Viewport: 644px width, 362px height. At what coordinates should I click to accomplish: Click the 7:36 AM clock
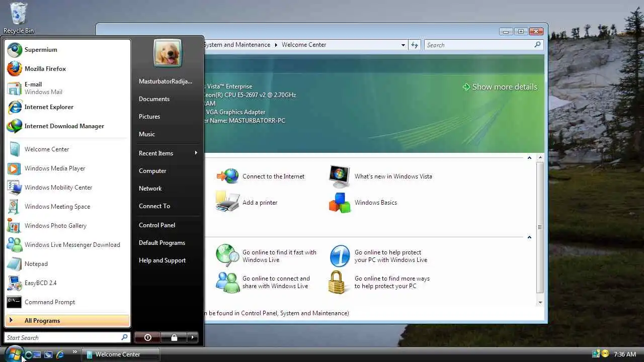pyautogui.click(x=625, y=354)
